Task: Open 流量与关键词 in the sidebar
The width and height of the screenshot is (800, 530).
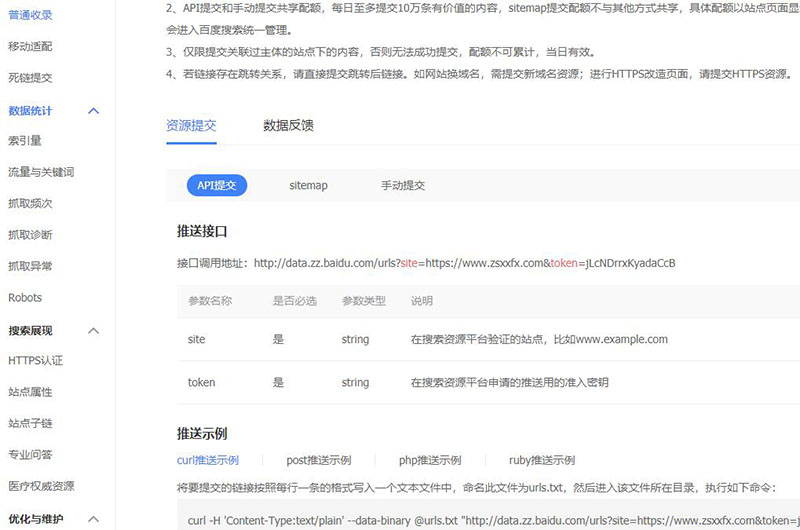Action: point(41,172)
